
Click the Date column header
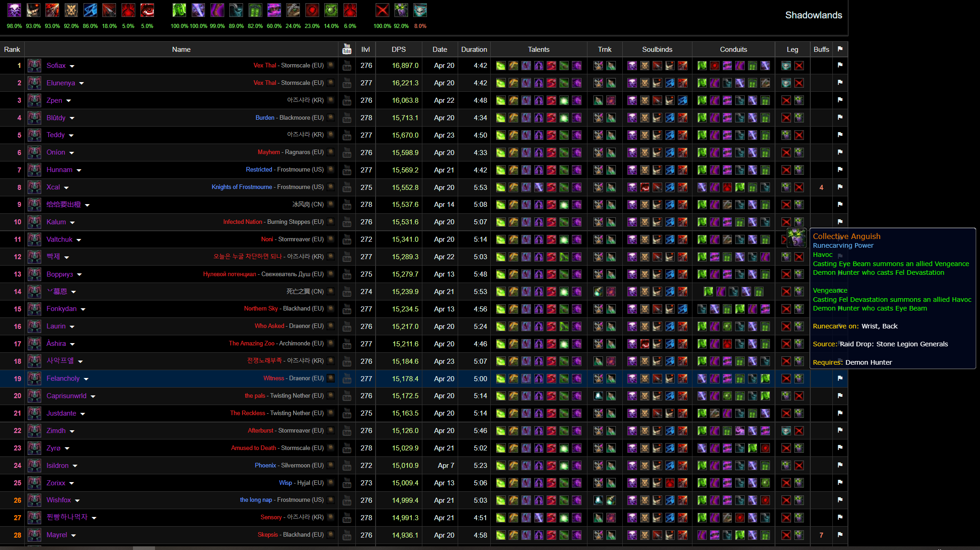pyautogui.click(x=439, y=49)
